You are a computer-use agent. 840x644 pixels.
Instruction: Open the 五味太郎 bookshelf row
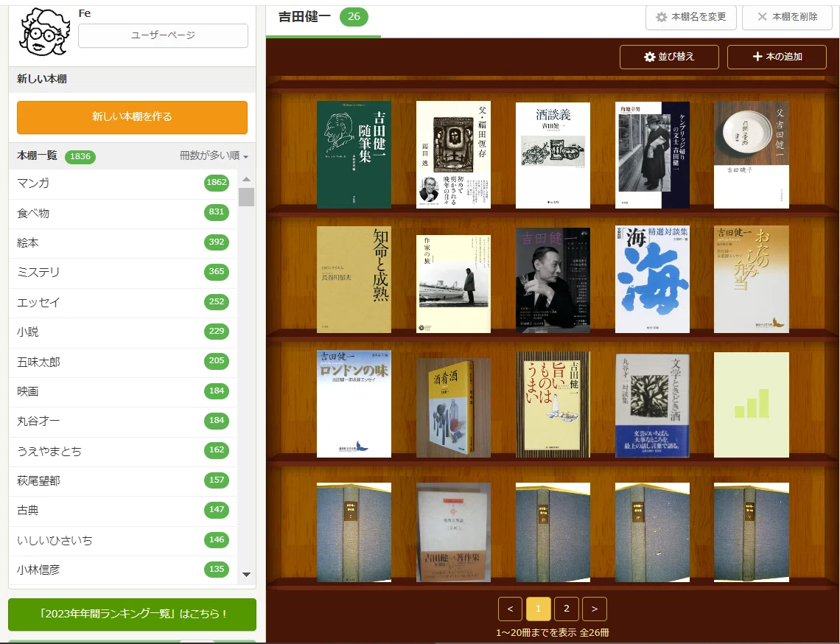pos(123,362)
